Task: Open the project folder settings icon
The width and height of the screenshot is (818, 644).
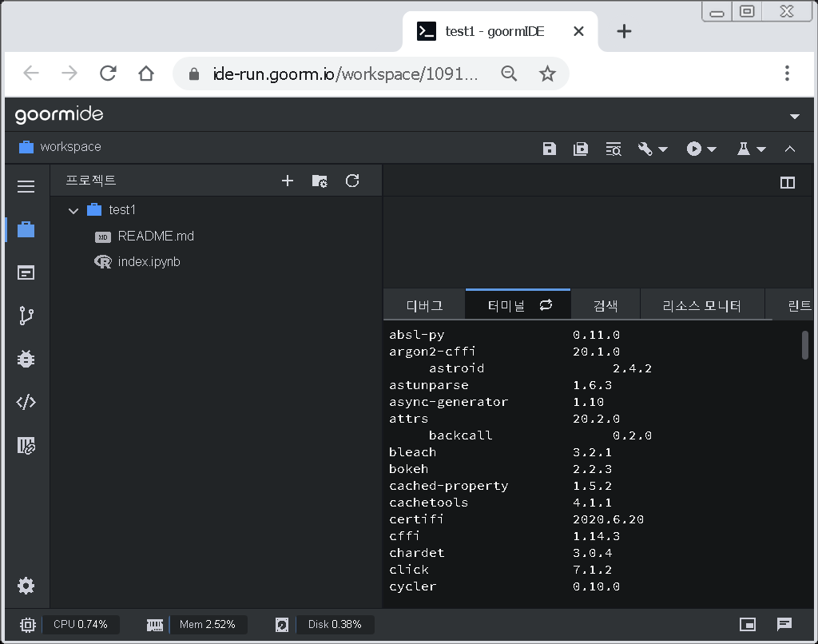Action: (x=320, y=181)
